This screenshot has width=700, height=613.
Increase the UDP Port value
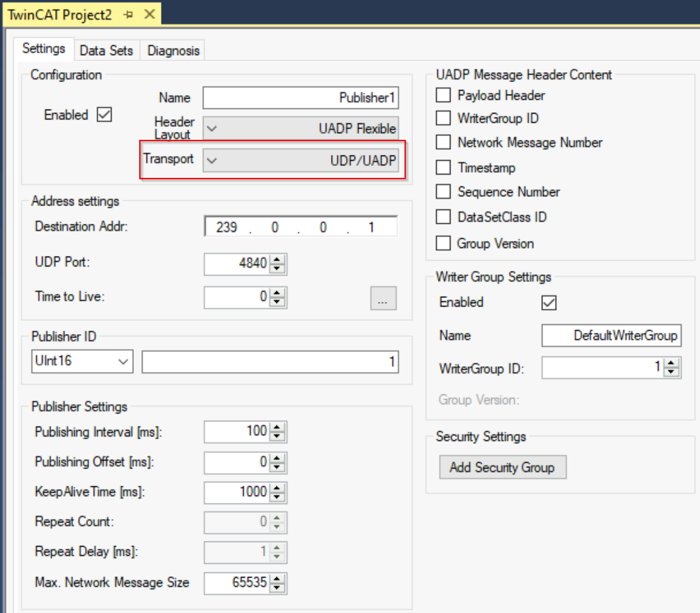[x=277, y=259]
